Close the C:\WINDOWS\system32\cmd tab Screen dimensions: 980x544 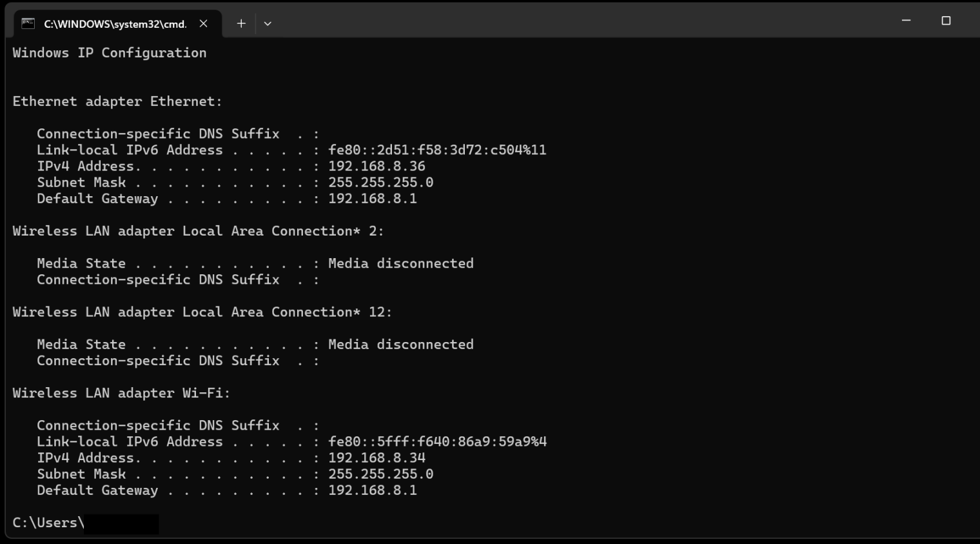point(204,24)
